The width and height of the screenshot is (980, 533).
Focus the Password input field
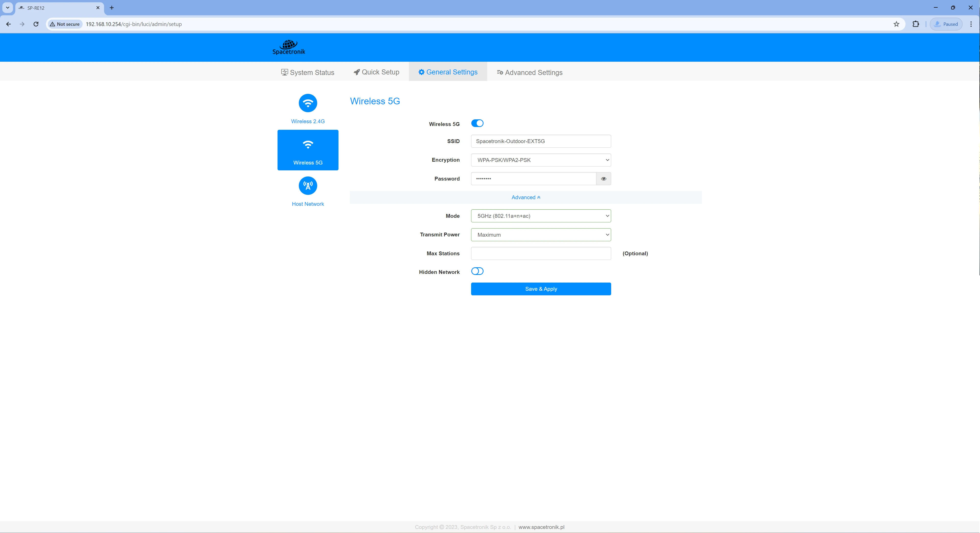(x=533, y=179)
